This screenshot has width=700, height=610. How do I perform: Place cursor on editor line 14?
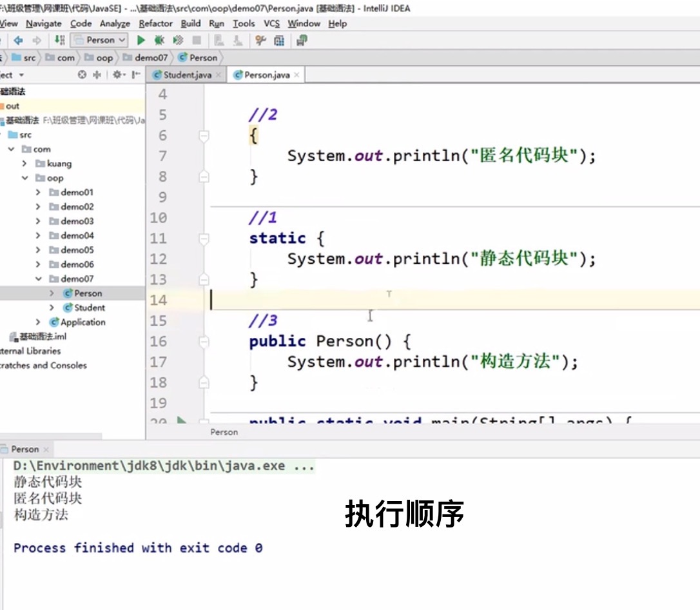pyautogui.click(x=454, y=300)
